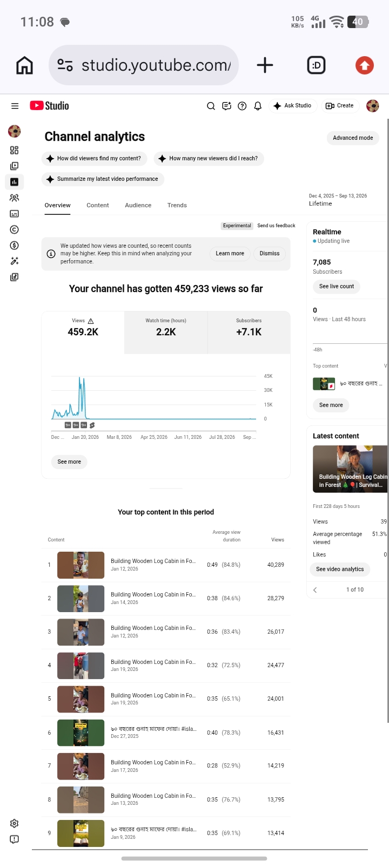389x868 pixels.
Task: Open the Dec 27, 2025 video thumbnail
Action: tap(81, 733)
